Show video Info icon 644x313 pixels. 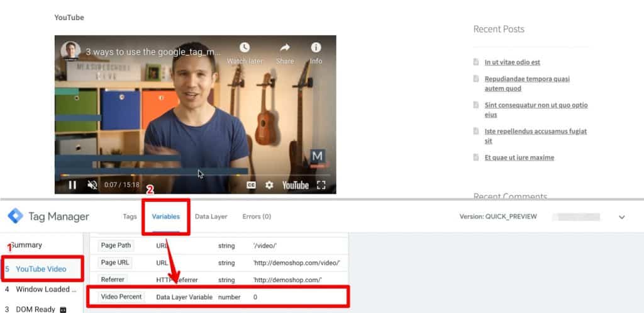click(x=316, y=53)
